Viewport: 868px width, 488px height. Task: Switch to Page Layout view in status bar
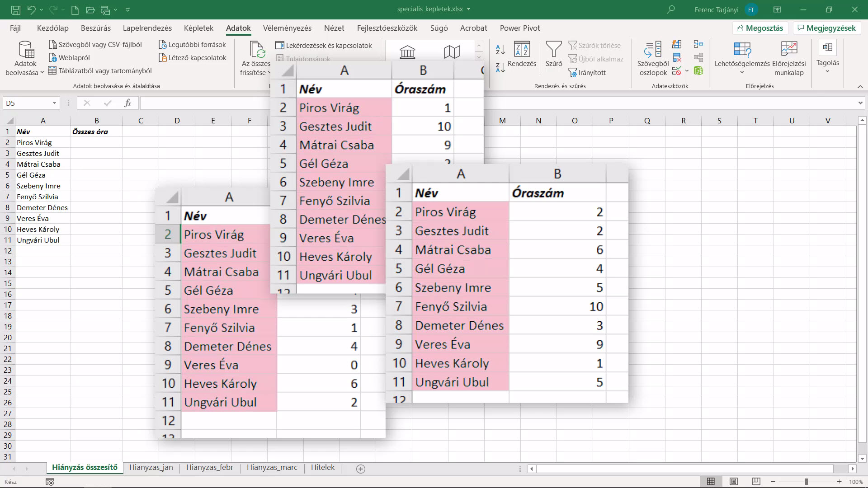point(734,482)
